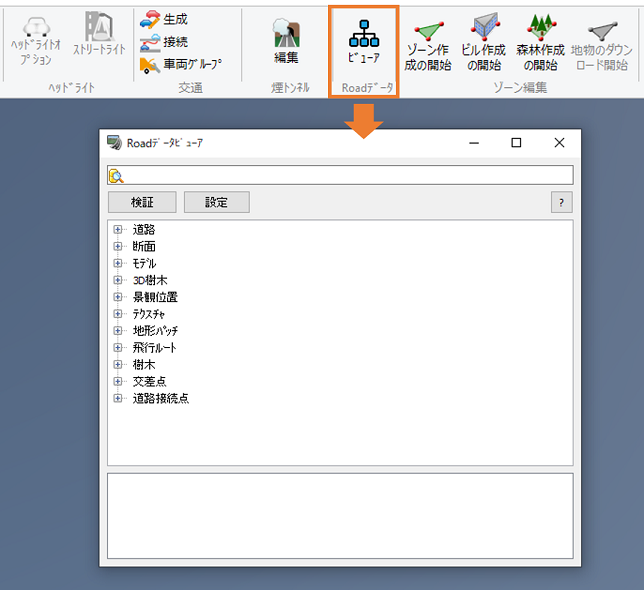Select the モデル tree label
The image size is (644, 590).
(144, 263)
